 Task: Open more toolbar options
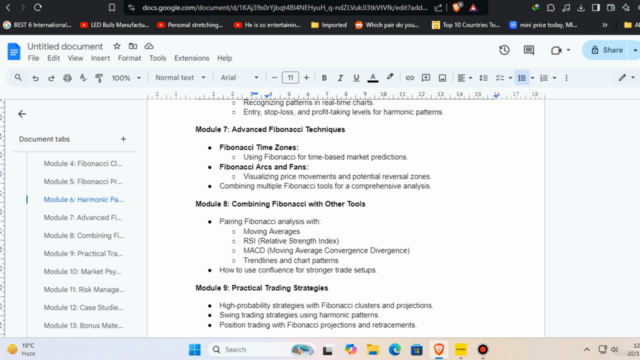(x=566, y=78)
